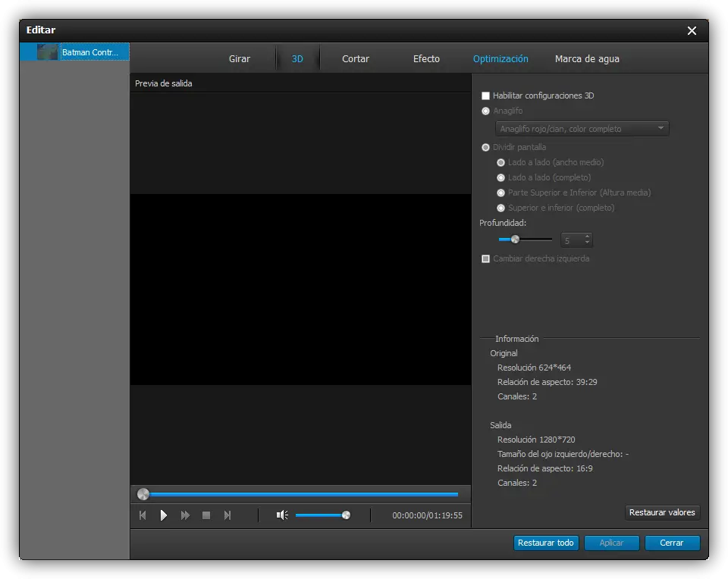Jump to previous frame with skip-back icon
This screenshot has width=728, height=579.
click(143, 515)
